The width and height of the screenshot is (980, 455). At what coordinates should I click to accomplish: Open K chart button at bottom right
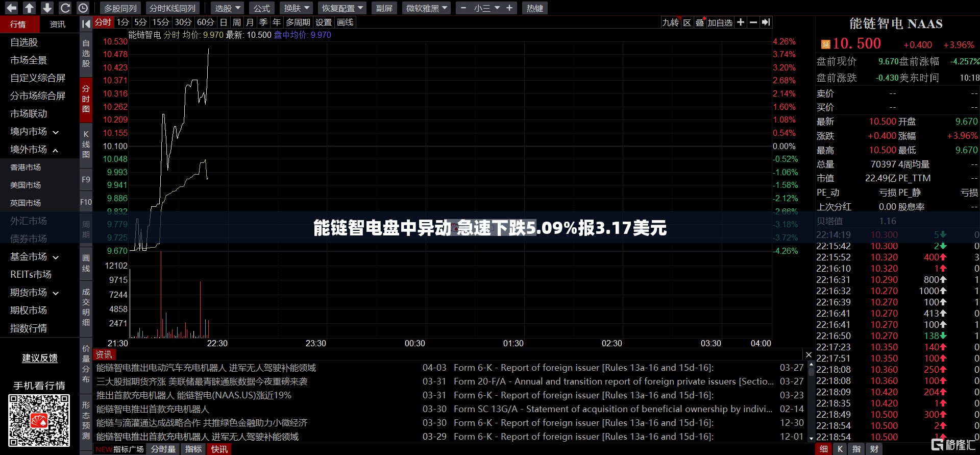[840, 449]
